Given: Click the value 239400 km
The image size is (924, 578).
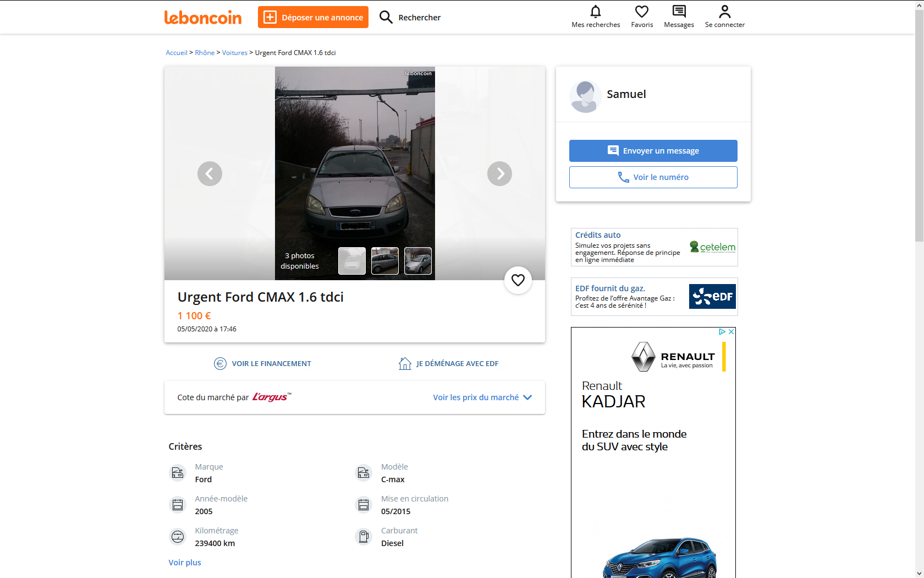Looking at the screenshot, I should 215,543.
